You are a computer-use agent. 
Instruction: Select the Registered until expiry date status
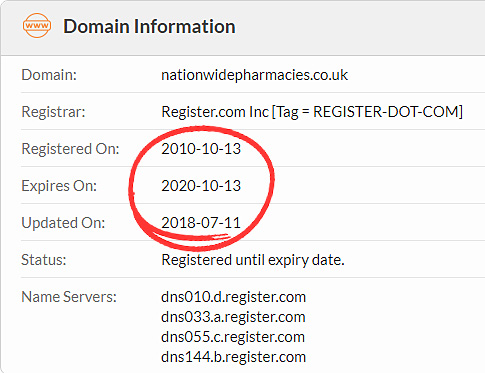(253, 260)
